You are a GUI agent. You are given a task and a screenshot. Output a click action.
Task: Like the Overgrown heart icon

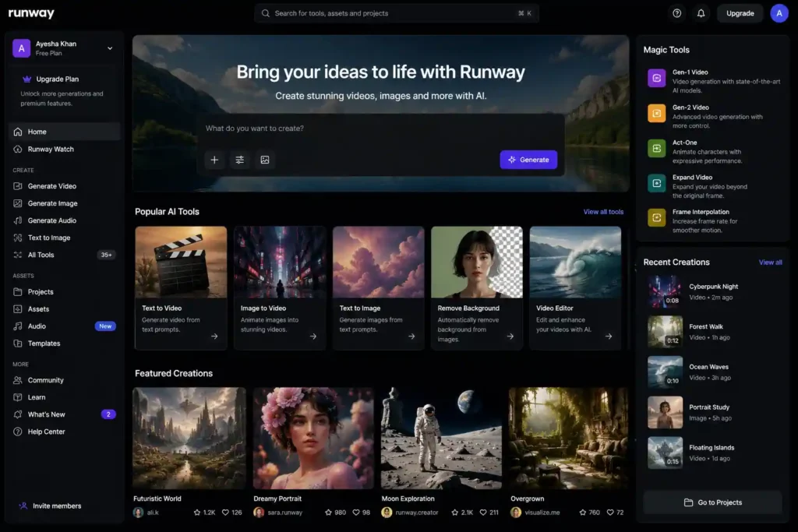point(609,513)
